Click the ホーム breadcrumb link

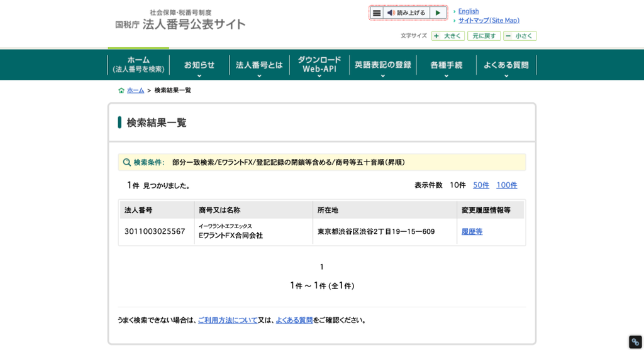tap(136, 90)
